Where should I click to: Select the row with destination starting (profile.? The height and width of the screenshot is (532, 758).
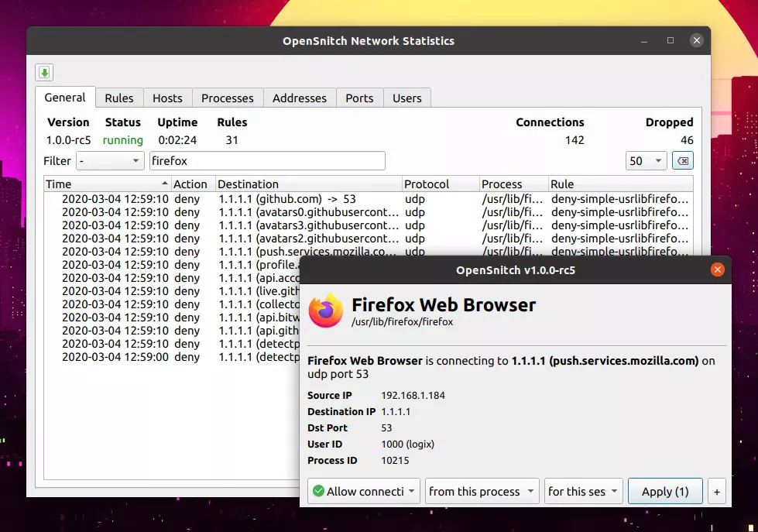(x=172, y=265)
